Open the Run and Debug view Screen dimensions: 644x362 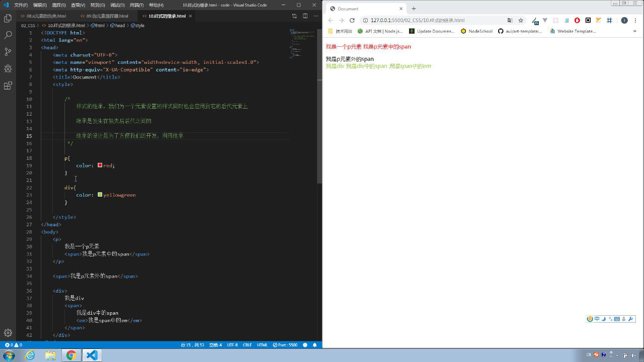tap(8, 69)
